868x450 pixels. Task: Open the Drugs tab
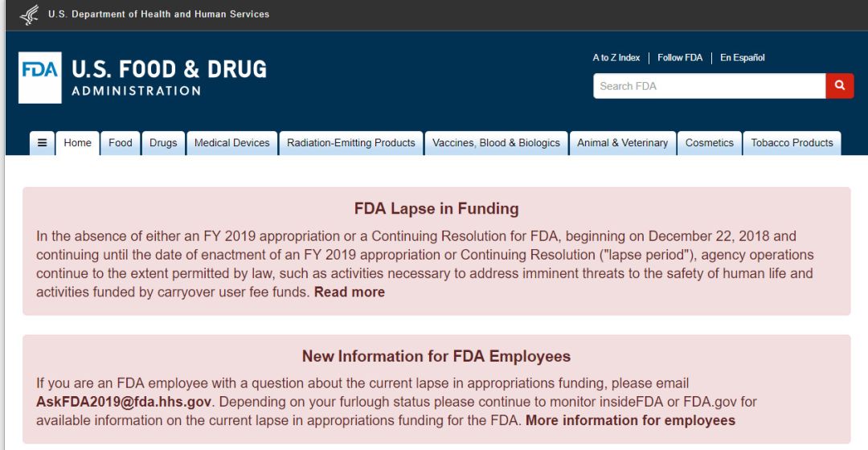[163, 143]
